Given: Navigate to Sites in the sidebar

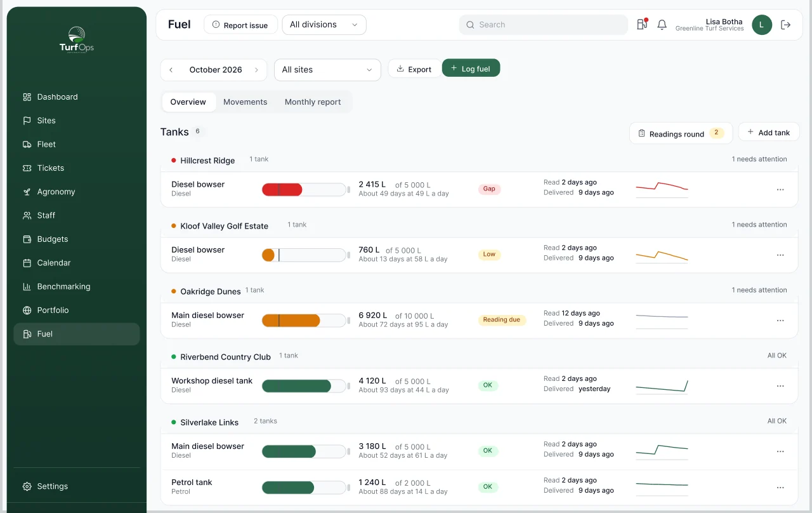Looking at the screenshot, I should (77, 121).
